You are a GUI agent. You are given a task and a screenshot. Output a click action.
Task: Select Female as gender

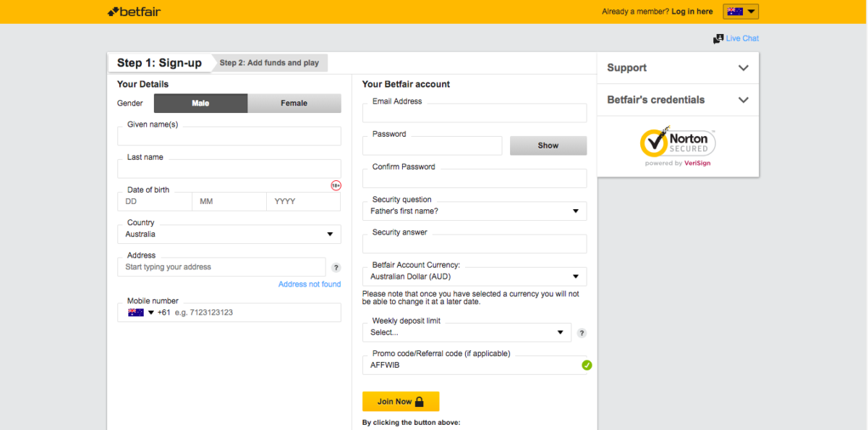tap(294, 103)
